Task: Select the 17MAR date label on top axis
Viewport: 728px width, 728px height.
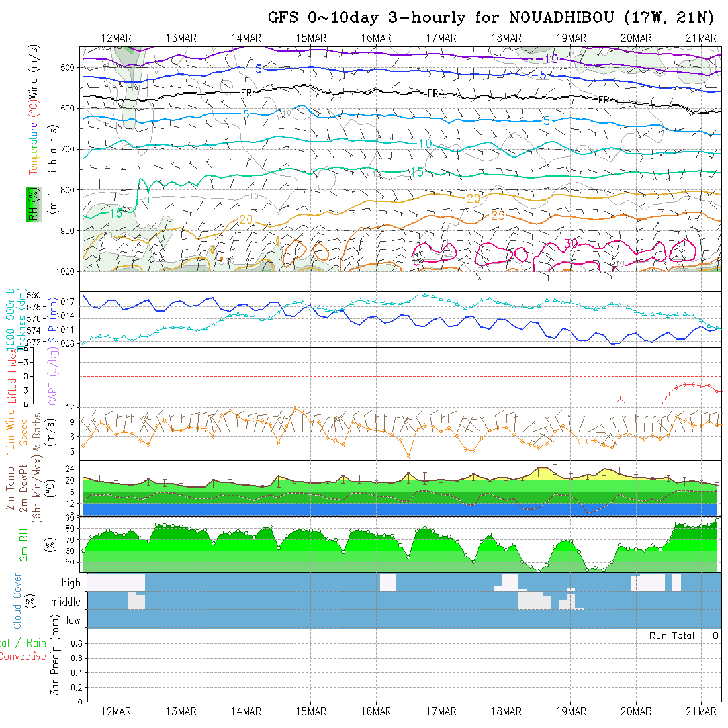Action: pyautogui.click(x=441, y=38)
